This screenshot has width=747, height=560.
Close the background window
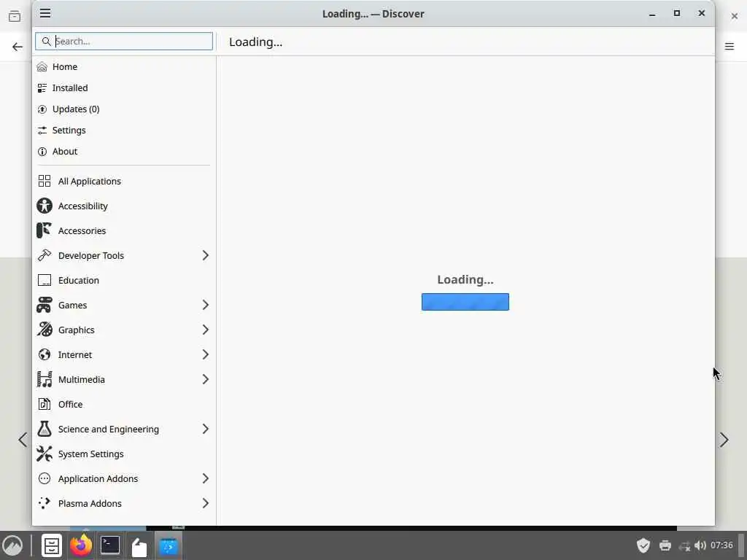734,16
